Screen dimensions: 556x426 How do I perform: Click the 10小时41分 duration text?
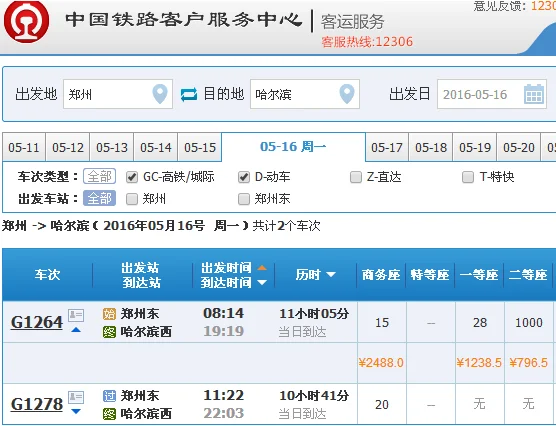point(314,395)
